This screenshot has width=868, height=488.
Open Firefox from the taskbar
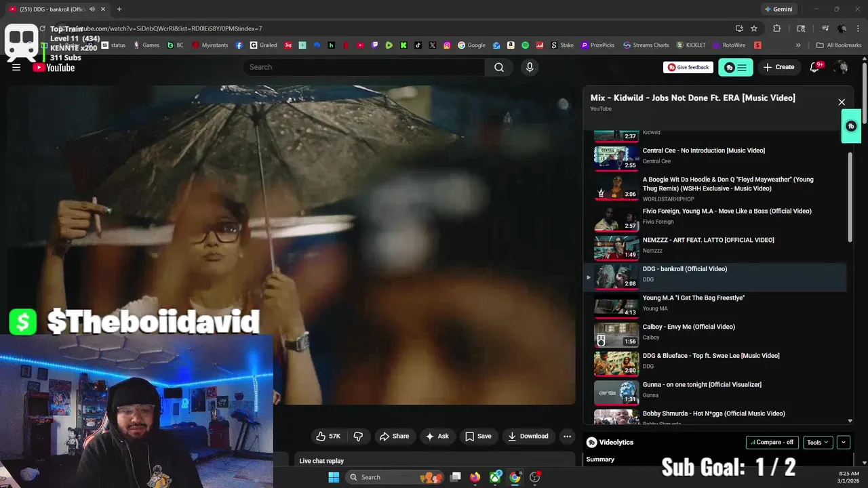pos(475,477)
